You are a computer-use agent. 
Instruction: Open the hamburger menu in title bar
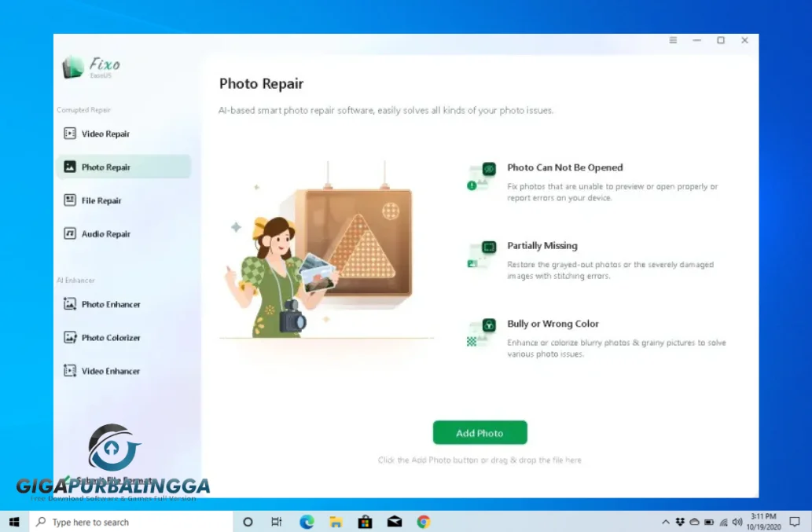pyautogui.click(x=673, y=40)
